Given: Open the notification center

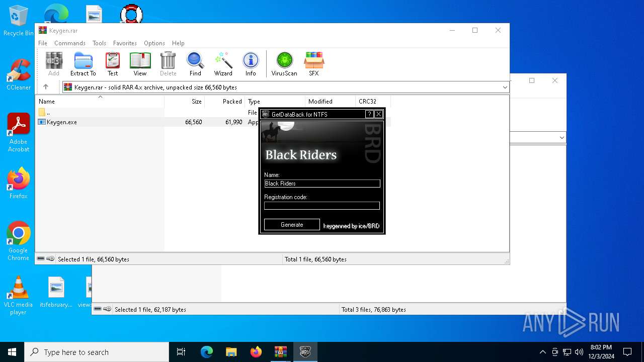Looking at the screenshot, I should click(x=627, y=352).
